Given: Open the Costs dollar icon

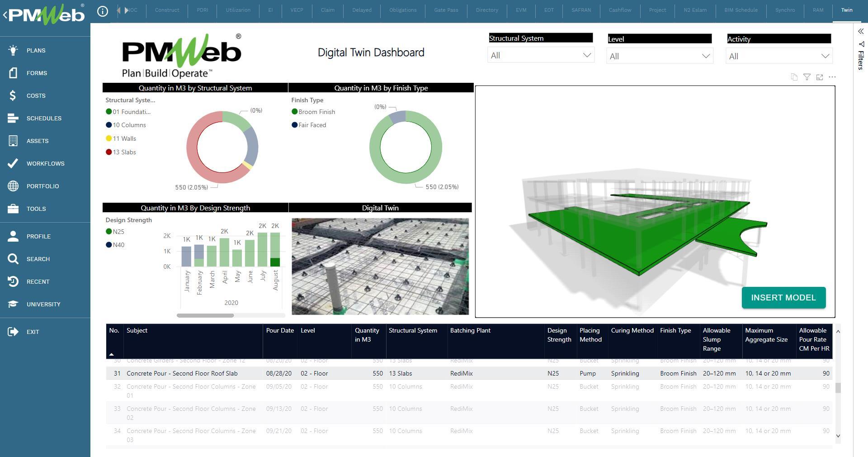Looking at the screenshot, I should 13,95.
